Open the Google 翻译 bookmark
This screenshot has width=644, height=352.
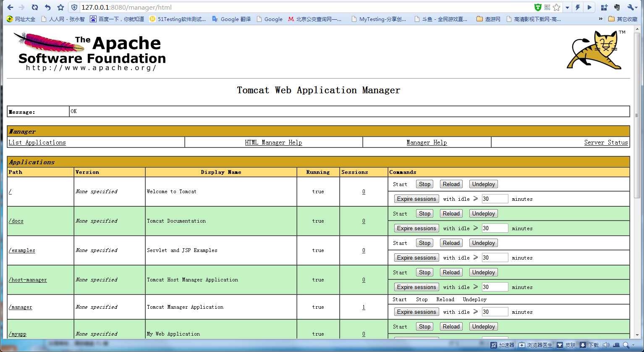[231, 19]
